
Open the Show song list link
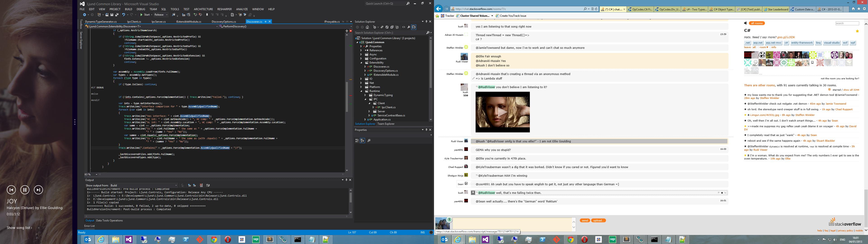coord(19,228)
